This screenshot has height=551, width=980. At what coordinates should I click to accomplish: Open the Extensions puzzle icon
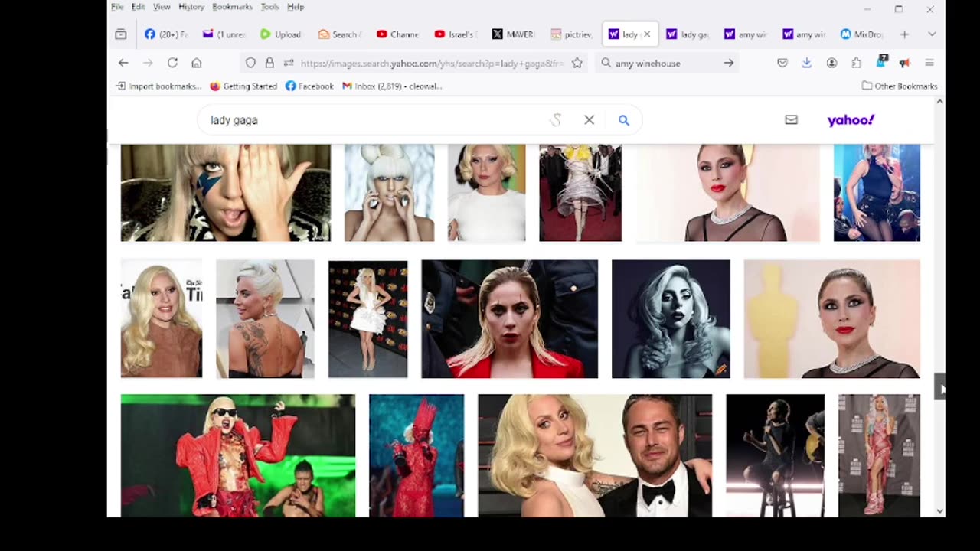click(856, 63)
